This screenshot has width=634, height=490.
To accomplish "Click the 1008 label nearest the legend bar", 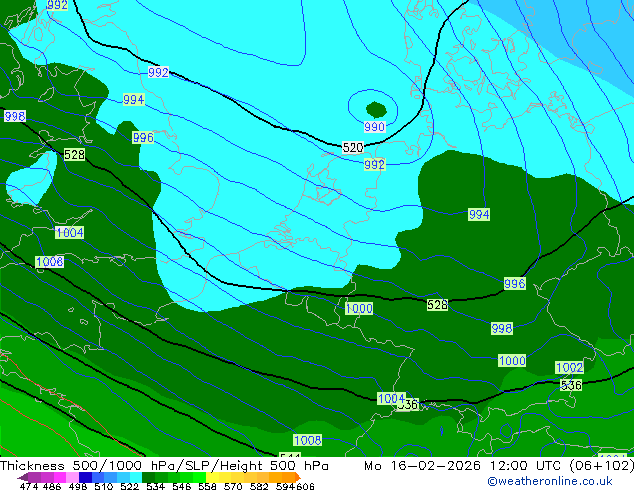I will [308, 440].
